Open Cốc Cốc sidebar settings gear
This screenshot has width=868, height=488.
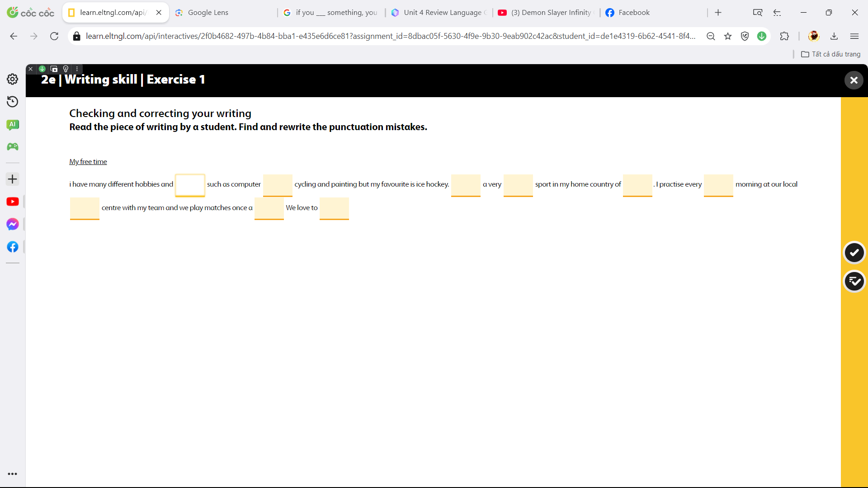coord(13,79)
